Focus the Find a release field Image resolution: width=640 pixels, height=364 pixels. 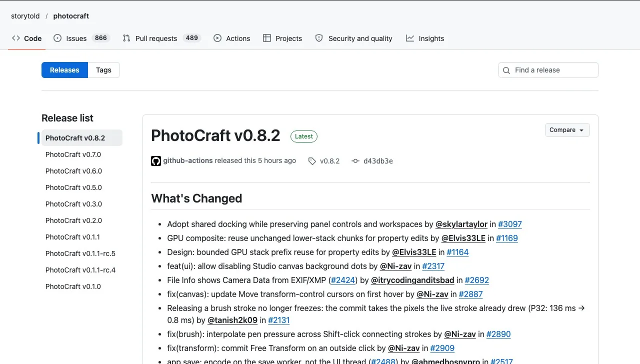[548, 70]
